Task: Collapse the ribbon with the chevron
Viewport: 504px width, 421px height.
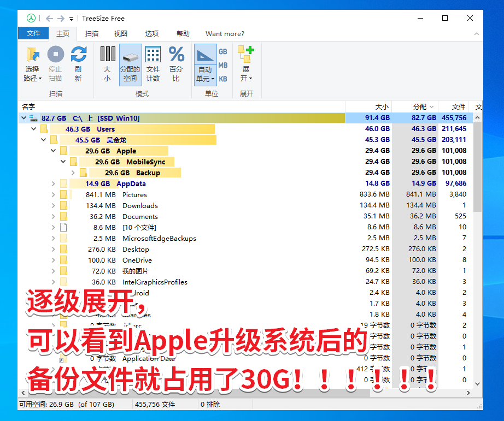Action: (476, 34)
